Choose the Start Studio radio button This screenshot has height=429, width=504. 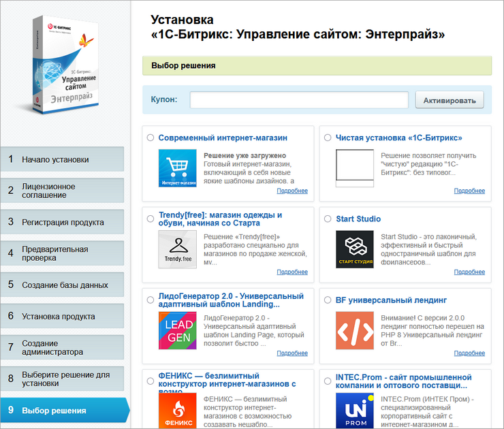point(328,219)
